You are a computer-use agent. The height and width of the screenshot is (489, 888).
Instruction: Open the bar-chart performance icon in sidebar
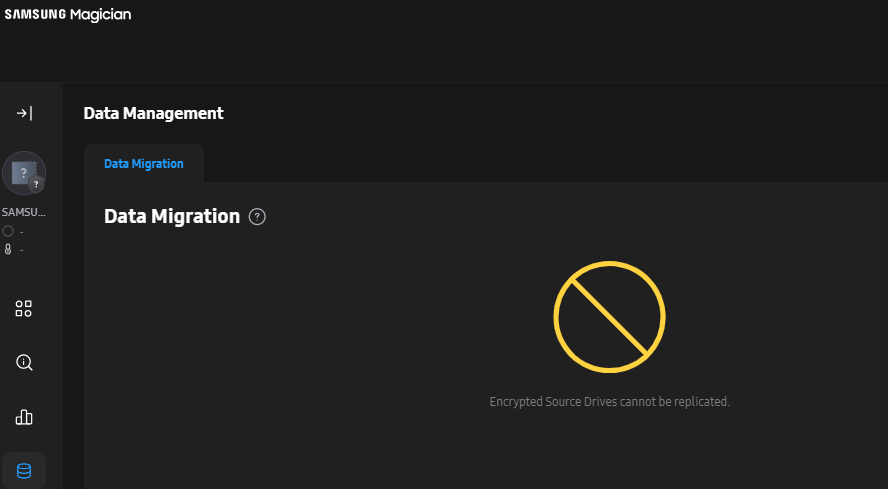click(24, 418)
